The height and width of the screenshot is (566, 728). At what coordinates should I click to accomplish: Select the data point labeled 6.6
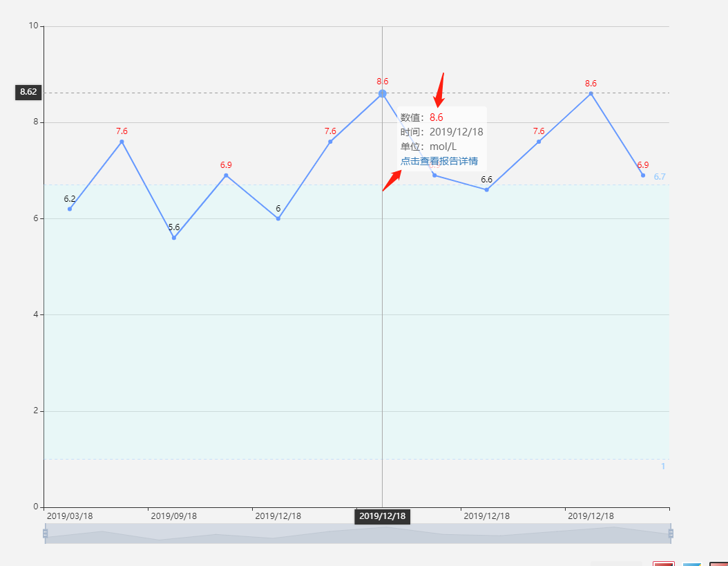(x=486, y=189)
